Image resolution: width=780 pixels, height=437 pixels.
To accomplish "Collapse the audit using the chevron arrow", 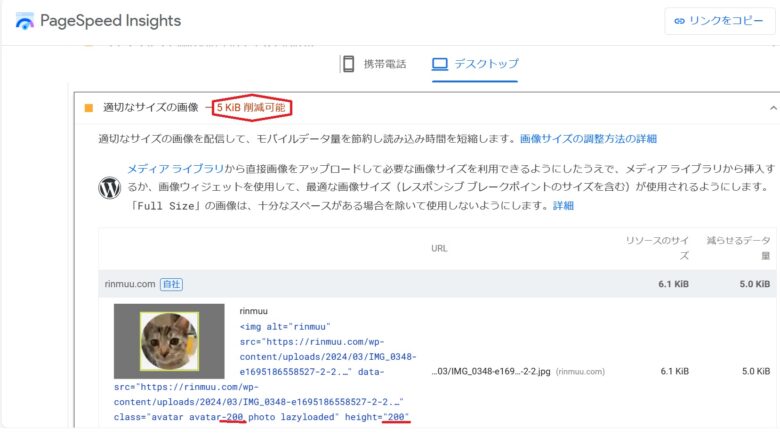I will [773, 107].
